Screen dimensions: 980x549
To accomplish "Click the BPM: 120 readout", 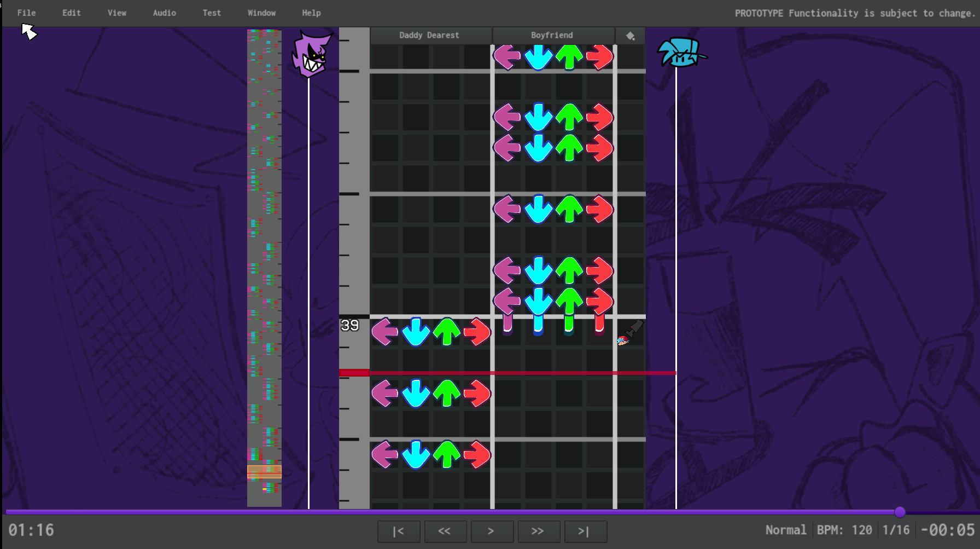I will click(x=845, y=530).
